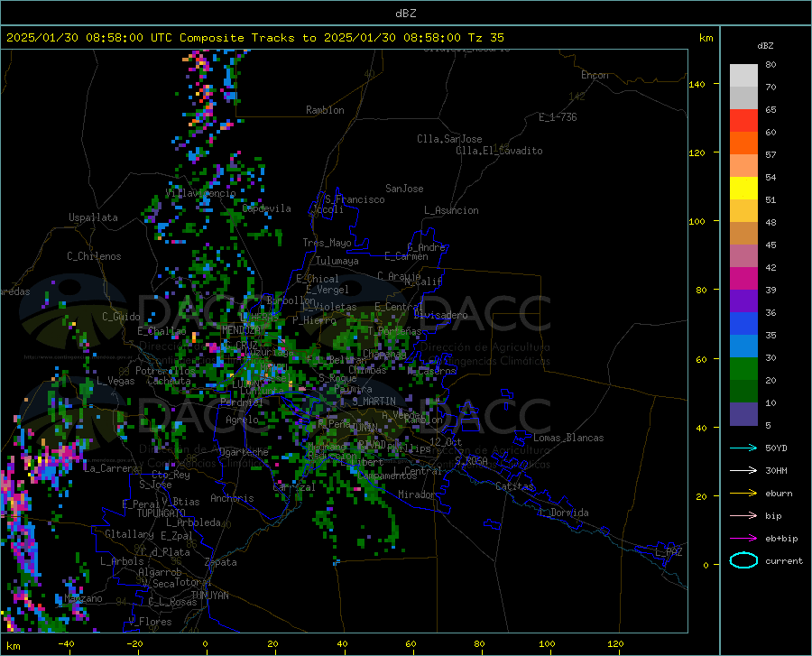Click the 'eburn' legend label
This screenshot has height=656, width=812.
point(779,494)
